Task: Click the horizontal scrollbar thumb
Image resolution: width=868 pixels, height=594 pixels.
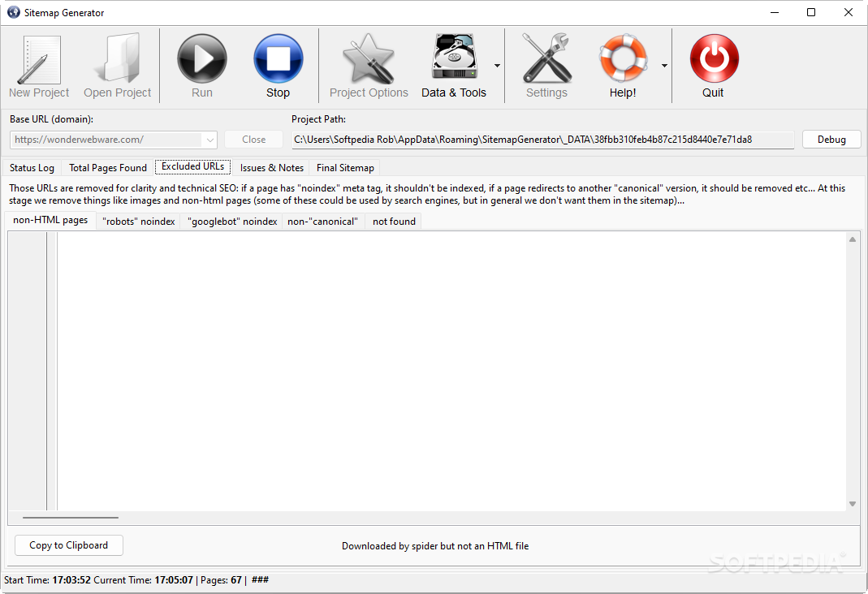Action: coord(71,518)
